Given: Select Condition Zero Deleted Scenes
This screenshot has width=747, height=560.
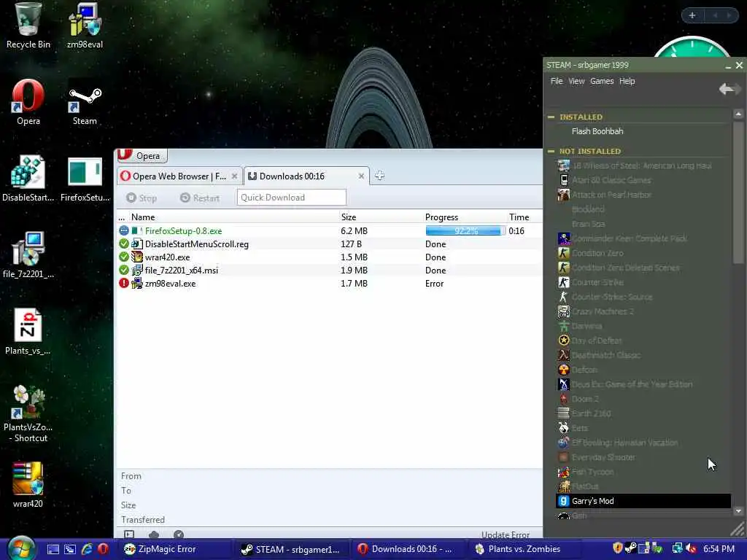Looking at the screenshot, I should (x=643, y=268).
